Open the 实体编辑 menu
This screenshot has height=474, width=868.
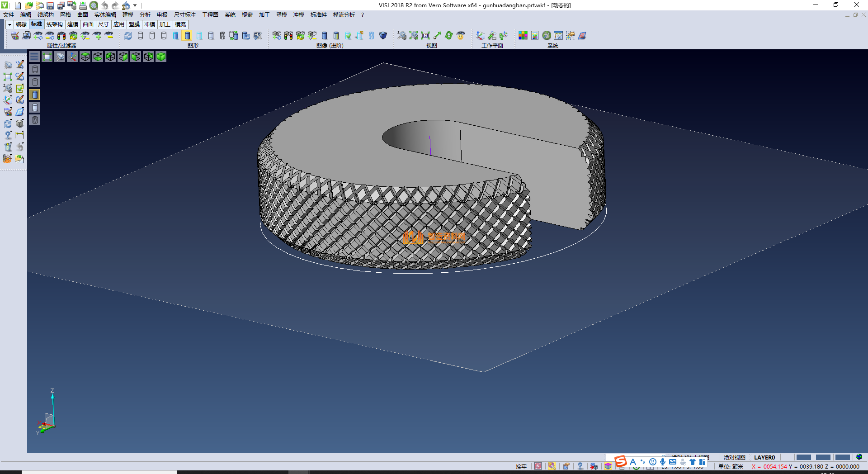[x=105, y=15]
